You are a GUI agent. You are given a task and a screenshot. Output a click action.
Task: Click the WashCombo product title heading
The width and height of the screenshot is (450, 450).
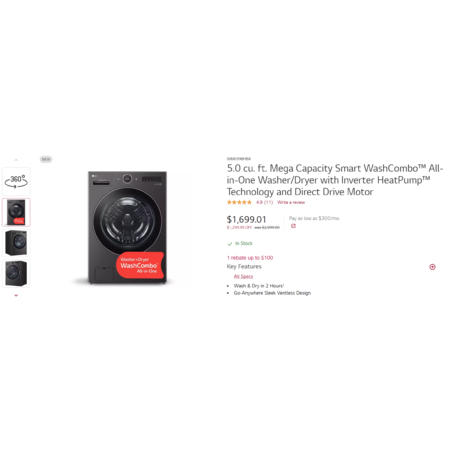[x=335, y=180]
